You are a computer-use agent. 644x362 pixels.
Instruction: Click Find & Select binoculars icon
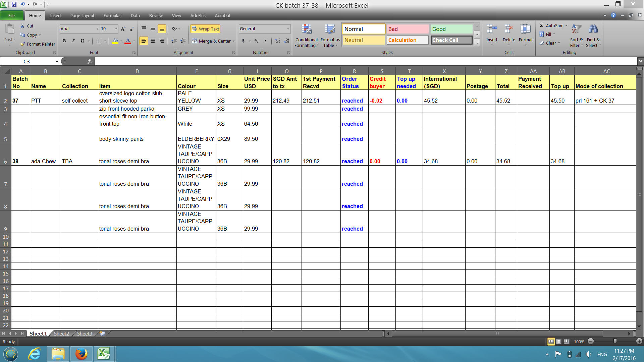[593, 29]
